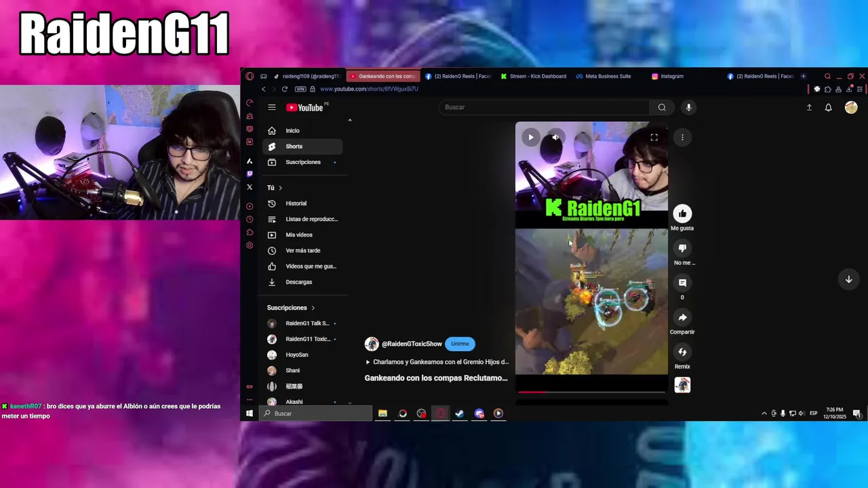Open Opera sidebar extensions cube
The width and height of the screenshot is (868, 488).
250,232
